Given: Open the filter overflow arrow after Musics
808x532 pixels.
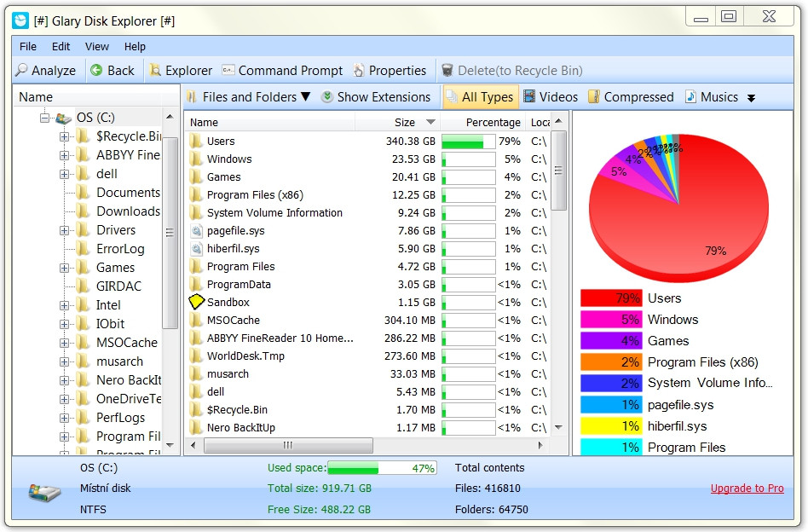Looking at the screenshot, I should [751, 98].
